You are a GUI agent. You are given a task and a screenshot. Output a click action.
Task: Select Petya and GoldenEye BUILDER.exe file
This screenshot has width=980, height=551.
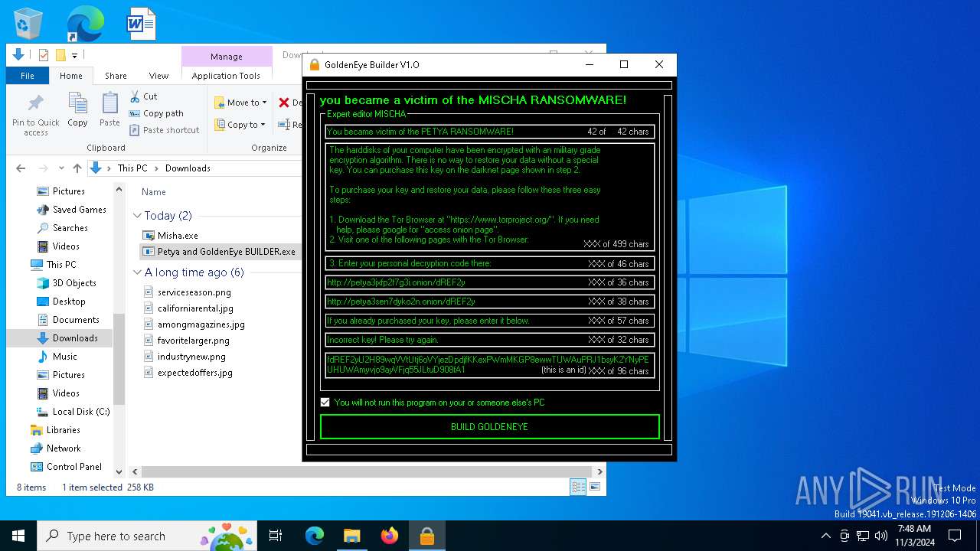tap(219, 251)
